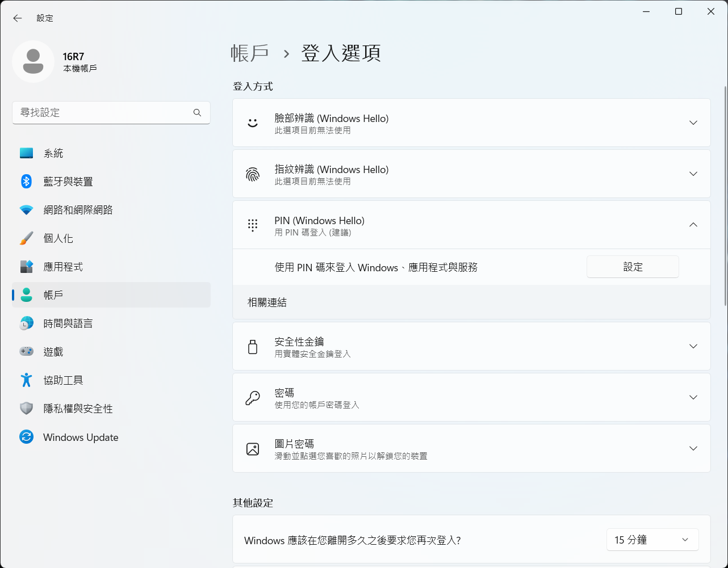Collapse the PIN (Windows Hello) section
Viewport: 728px width, 568px height.
click(x=693, y=225)
